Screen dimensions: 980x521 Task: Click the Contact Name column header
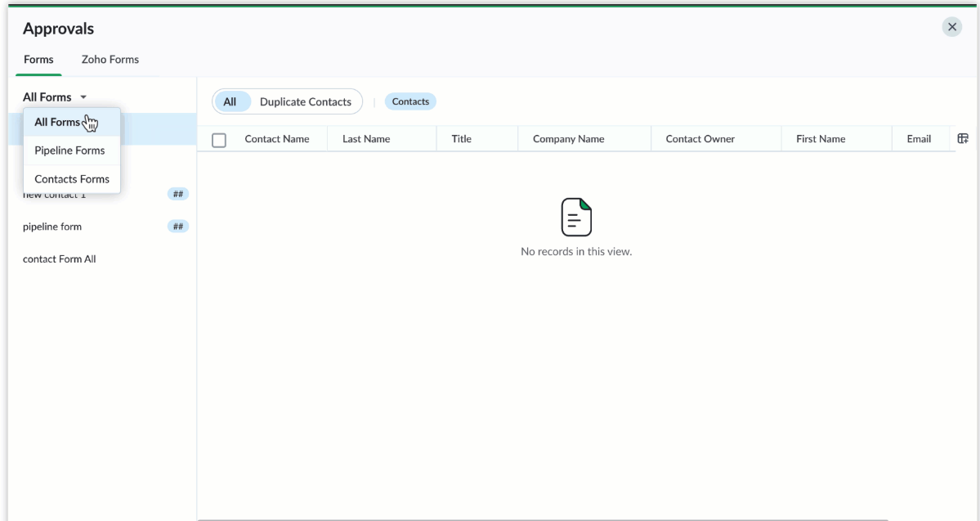276,139
